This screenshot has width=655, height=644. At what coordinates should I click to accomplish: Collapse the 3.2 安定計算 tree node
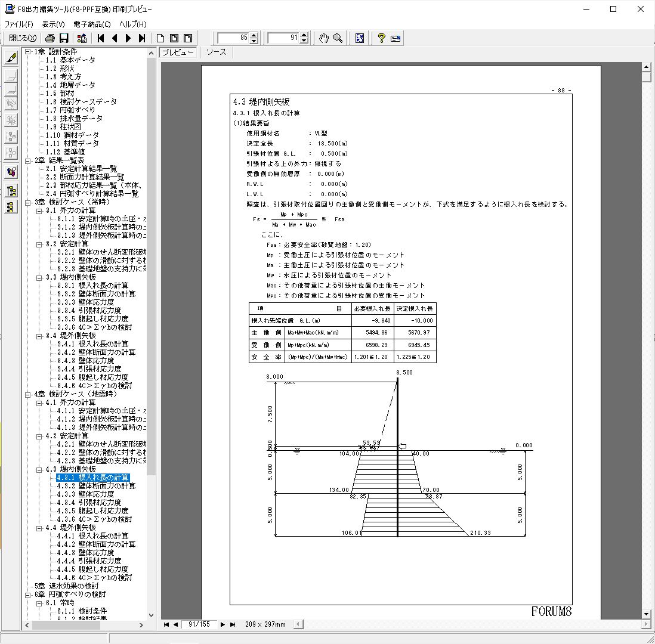[39, 244]
